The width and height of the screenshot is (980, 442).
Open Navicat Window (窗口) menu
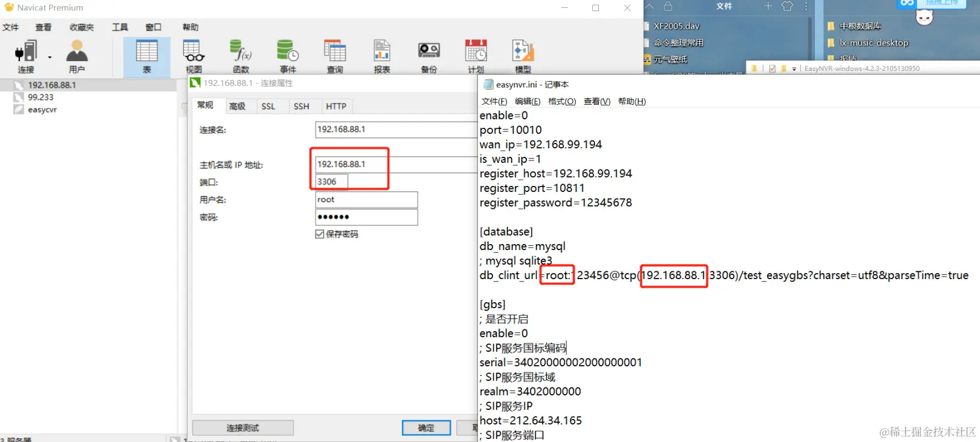(x=154, y=27)
